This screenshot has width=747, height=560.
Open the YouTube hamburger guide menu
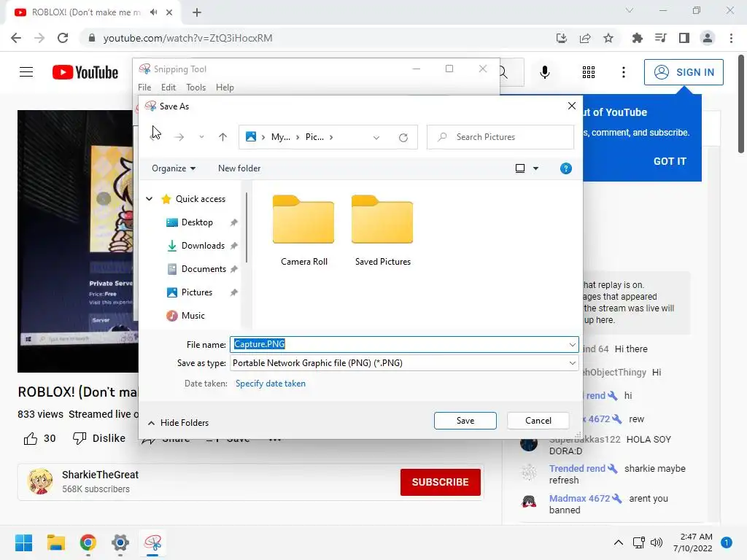26,72
